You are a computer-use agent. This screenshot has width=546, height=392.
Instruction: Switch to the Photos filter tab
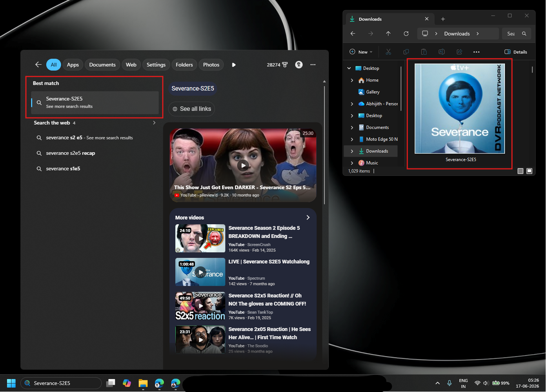point(211,65)
